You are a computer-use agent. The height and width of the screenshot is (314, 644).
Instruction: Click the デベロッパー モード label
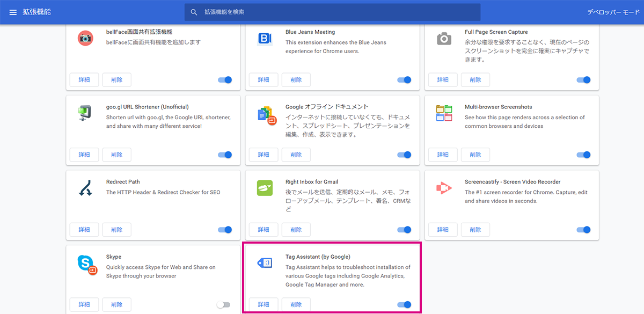pyautogui.click(x=613, y=12)
